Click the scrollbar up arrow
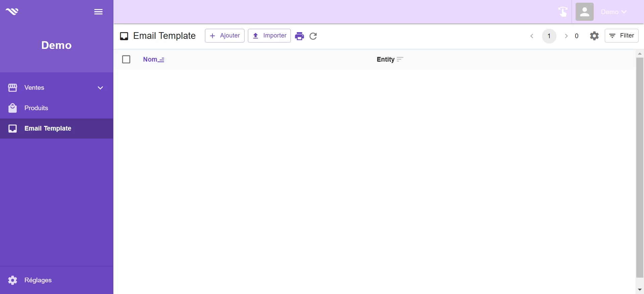The image size is (644, 294). click(x=640, y=54)
